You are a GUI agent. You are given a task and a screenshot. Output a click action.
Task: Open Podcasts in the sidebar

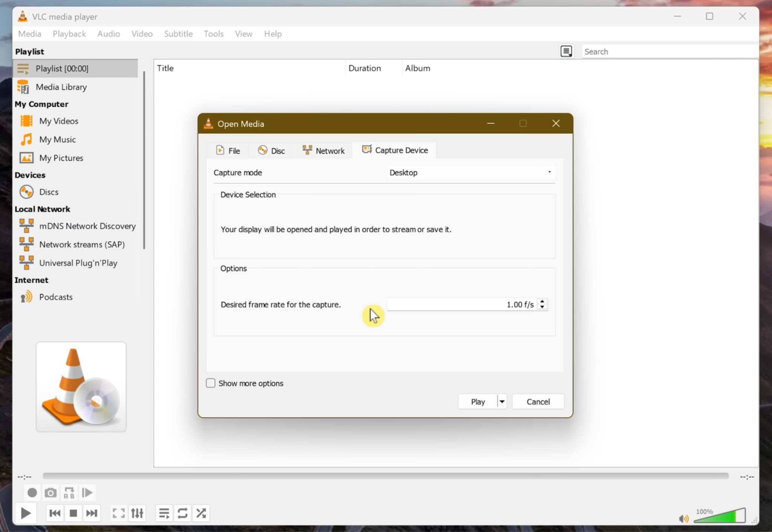(55, 297)
